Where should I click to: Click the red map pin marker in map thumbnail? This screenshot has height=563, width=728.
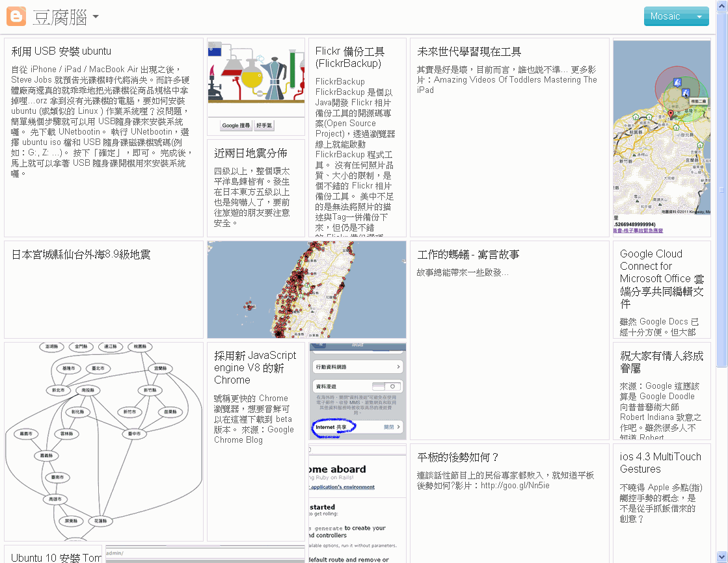[x=671, y=114]
